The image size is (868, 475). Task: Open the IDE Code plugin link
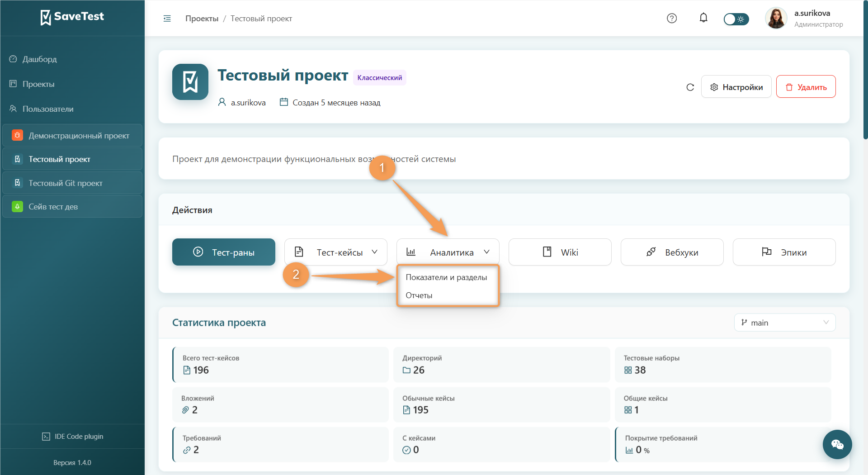point(72,437)
